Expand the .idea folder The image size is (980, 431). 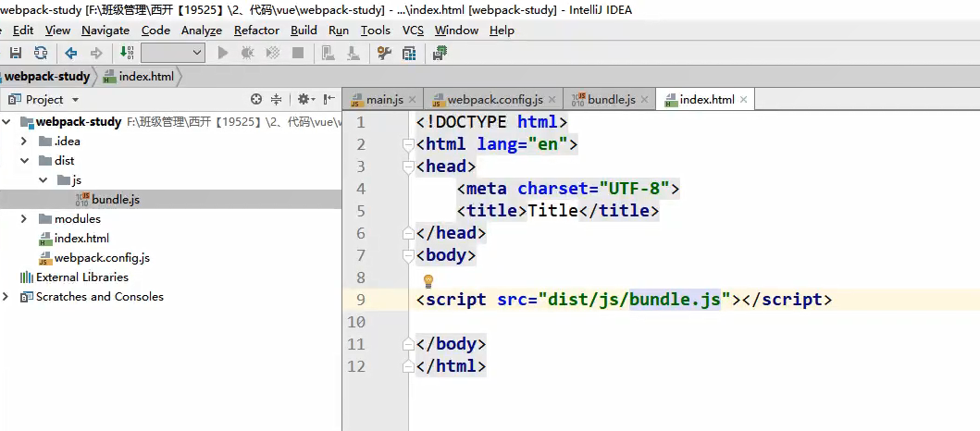coord(24,142)
